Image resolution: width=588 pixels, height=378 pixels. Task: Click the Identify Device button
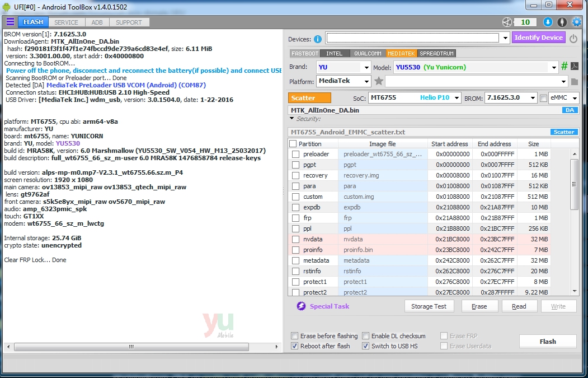coord(539,38)
